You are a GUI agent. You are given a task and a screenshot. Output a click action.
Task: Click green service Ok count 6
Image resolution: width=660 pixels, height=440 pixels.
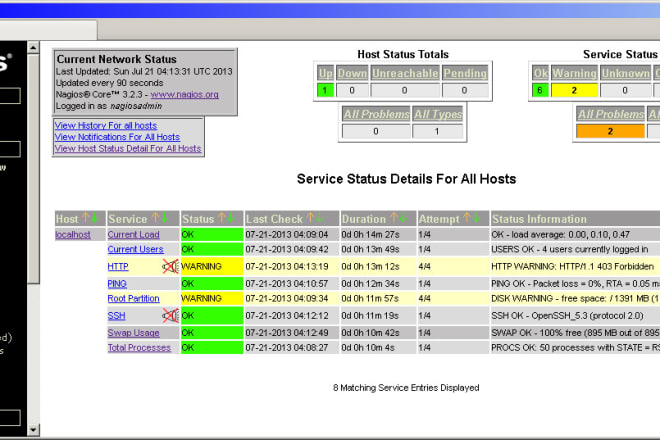tap(540, 90)
